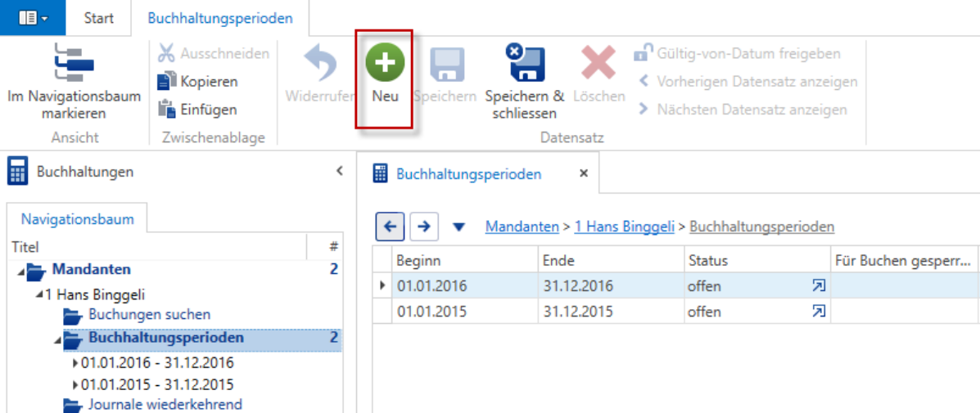Viewport: 980px width, 413px height.
Task: Click the # column header in tree
Action: point(334,247)
